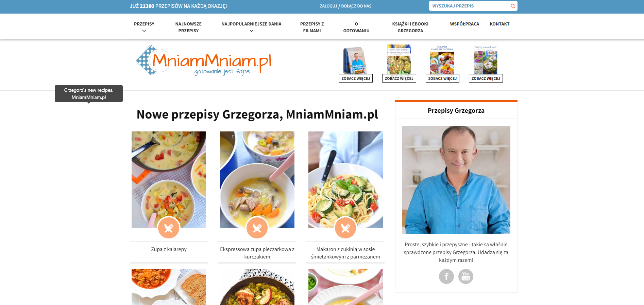Open Grzegorz's YouTube channel icon
Screen dimensions: 644x305
tap(466, 276)
